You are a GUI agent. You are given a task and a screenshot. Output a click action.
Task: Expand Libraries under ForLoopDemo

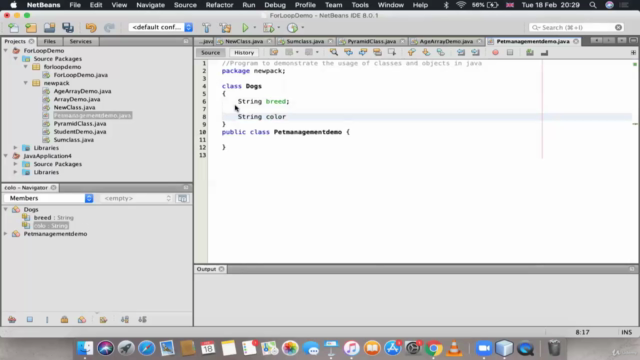(x=16, y=148)
